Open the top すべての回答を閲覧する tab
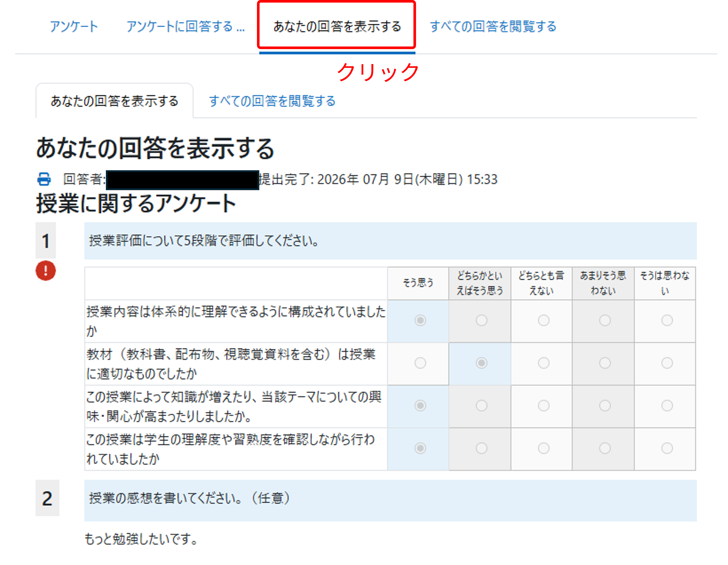 coord(493,26)
